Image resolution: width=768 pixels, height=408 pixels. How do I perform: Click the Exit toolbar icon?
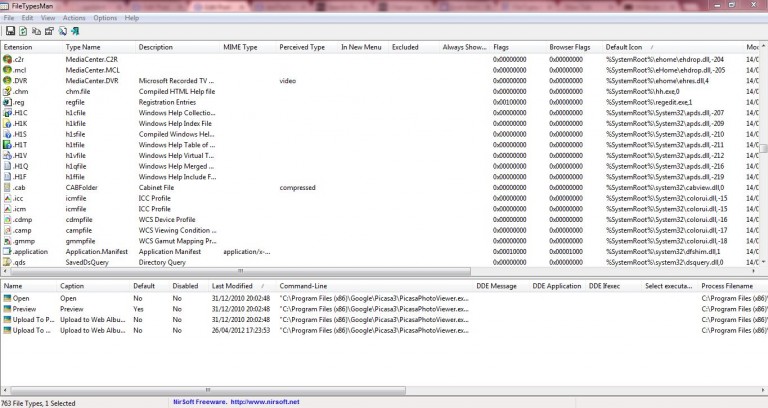click(x=75, y=32)
